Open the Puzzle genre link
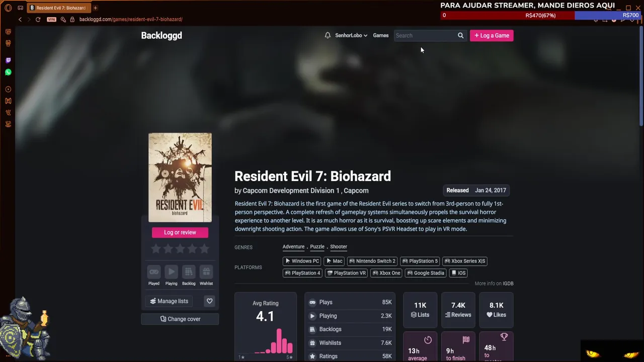Image resolution: width=644 pixels, height=362 pixels. (317, 247)
